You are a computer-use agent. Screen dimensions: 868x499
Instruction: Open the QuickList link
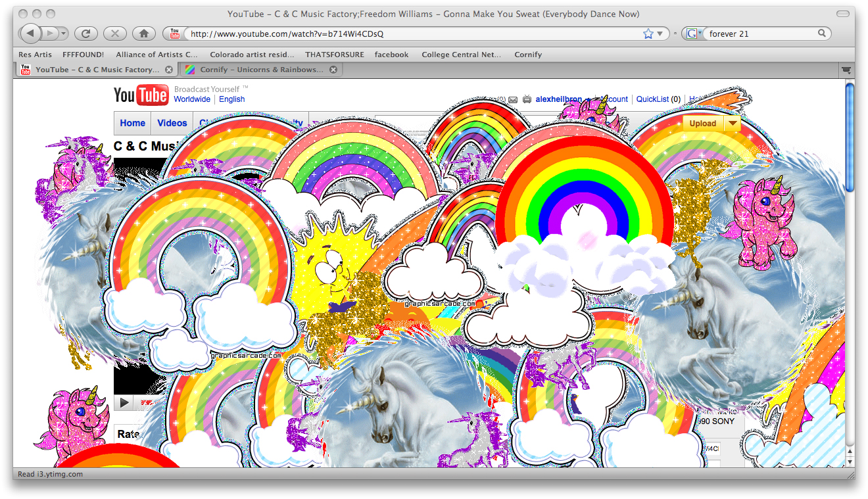652,99
